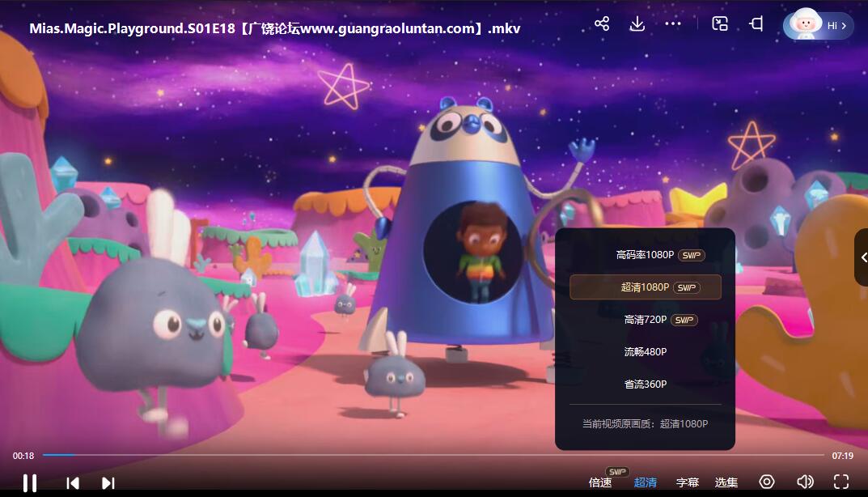Select 高码率1080P quality option

click(646, 255)
